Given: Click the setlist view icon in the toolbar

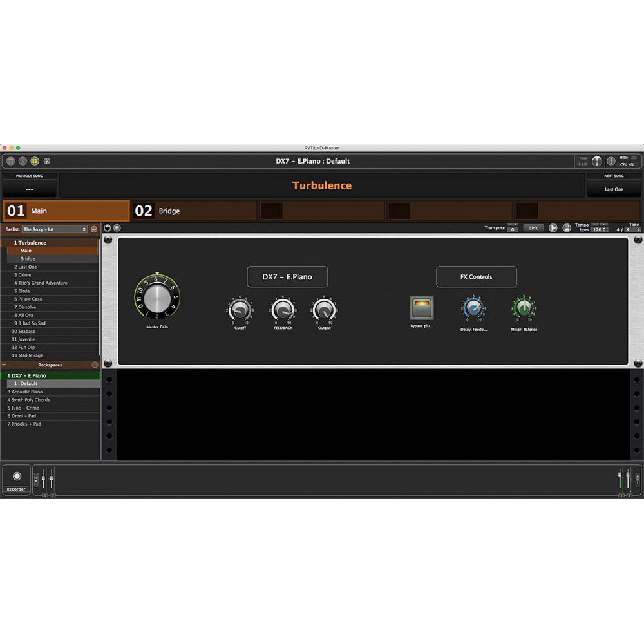Looking at the screenshot, I should (35, 160).
